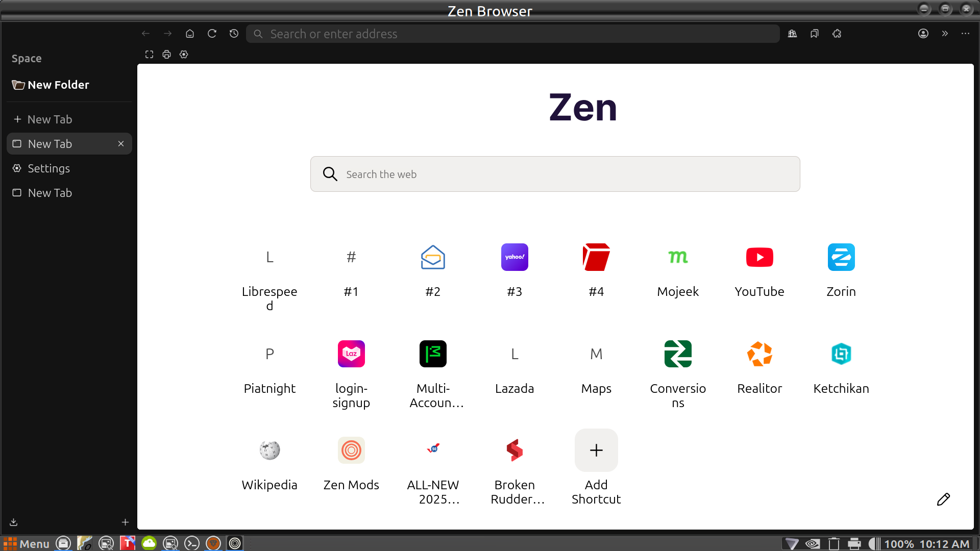Click the print icon
This screenshot has width=980, height=551.
(166, 55)
